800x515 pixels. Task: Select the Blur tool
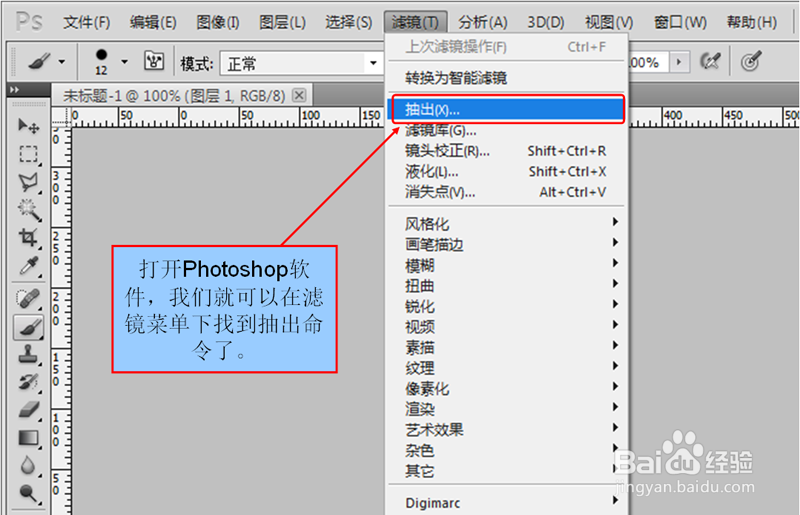29,465
